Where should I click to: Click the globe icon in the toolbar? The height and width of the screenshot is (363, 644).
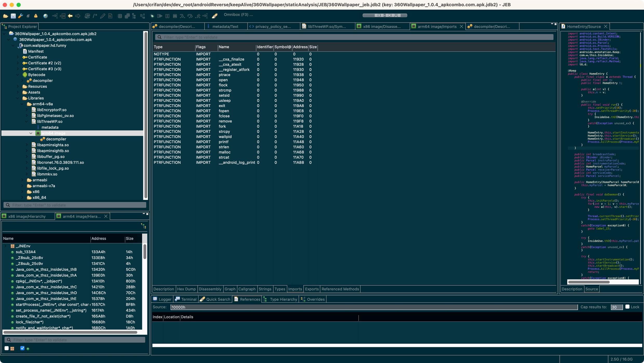46,16
